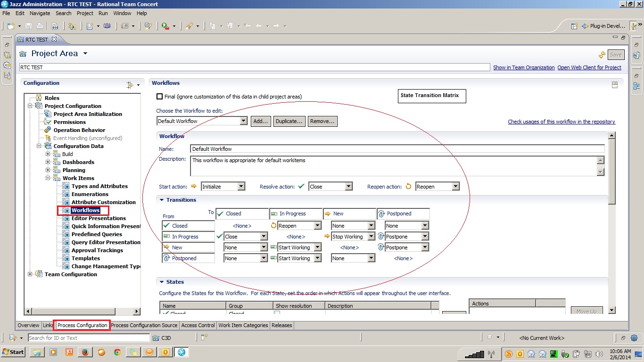Click Open Web Client for Project link
The image size is (644, 362).
click(589, 67)
